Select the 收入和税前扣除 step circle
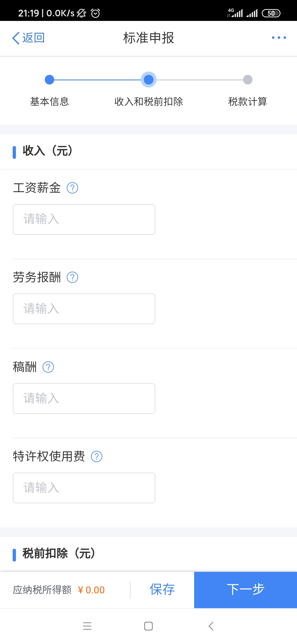The height and width of the screenshot is (644, 297). (148, 80)
